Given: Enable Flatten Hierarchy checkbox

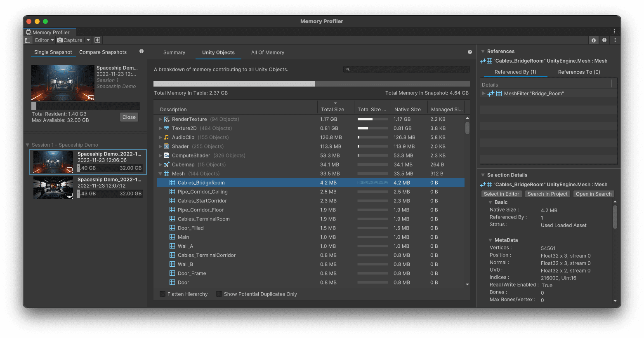Looking at the screenshot, I should click(x=163, y=294).
